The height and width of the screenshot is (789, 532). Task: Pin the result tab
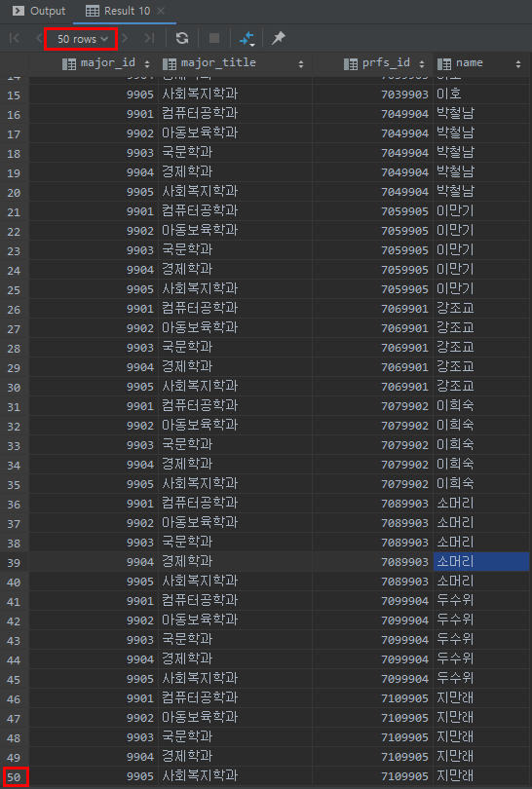279,38
